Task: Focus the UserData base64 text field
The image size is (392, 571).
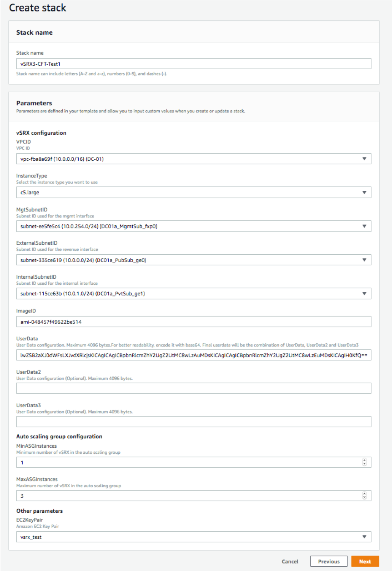Action: pos(193,355)
